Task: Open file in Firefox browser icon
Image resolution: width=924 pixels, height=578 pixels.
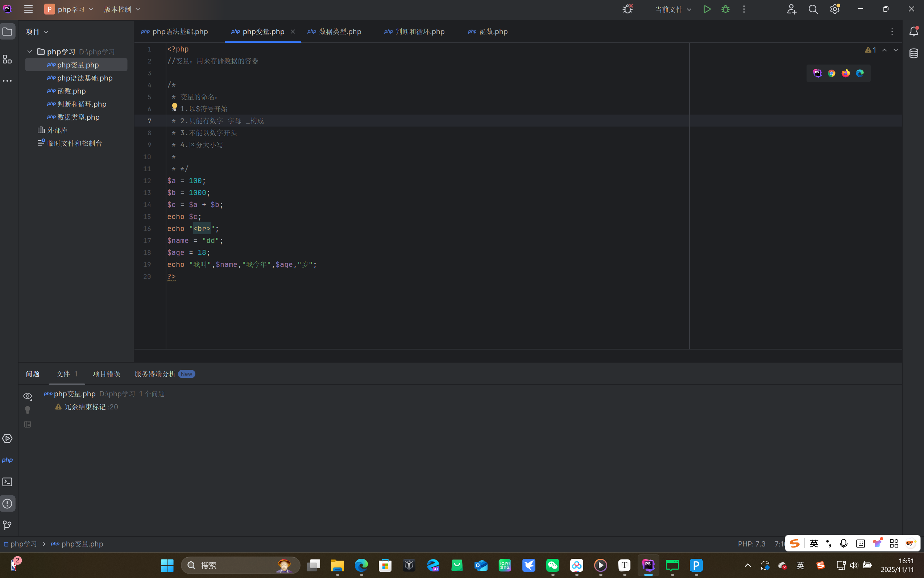Action: (x=846, y=73)
